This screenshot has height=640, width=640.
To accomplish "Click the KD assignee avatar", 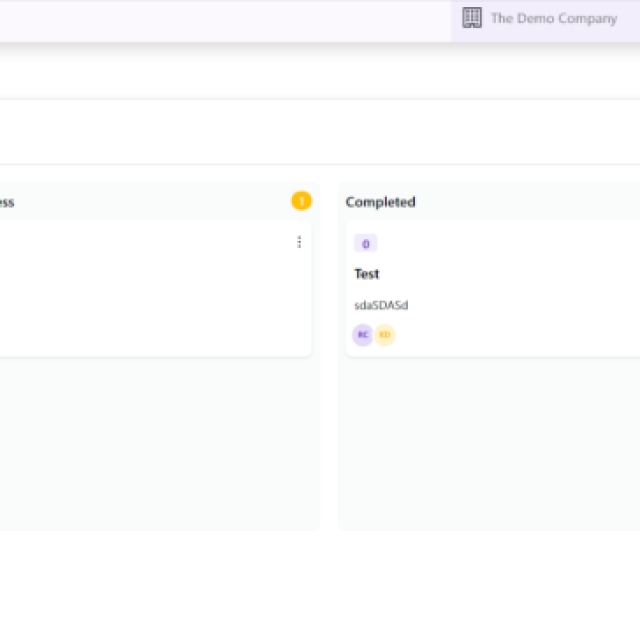I will point(384,335).
